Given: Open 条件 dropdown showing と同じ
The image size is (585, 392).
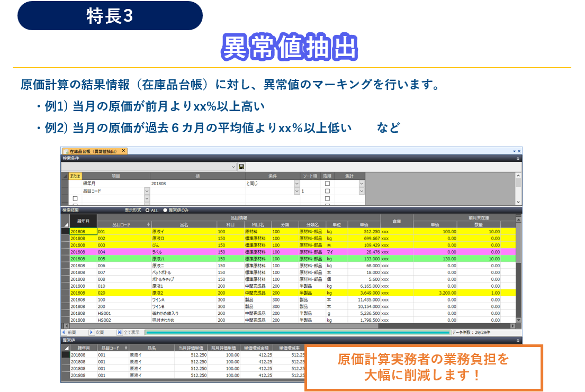Looking at the screenshot, I should click(x=297, y=184).
